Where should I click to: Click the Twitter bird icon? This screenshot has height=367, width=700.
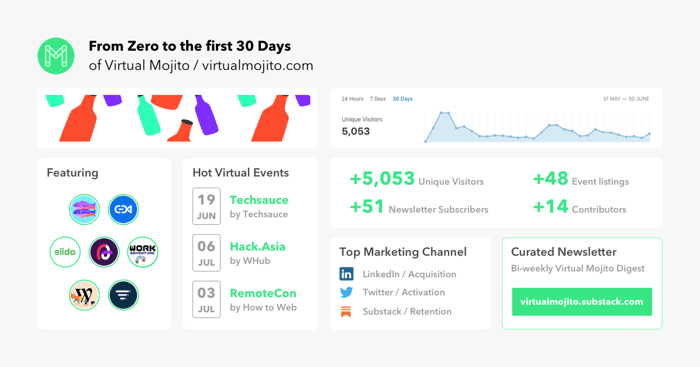coord(346,292)
